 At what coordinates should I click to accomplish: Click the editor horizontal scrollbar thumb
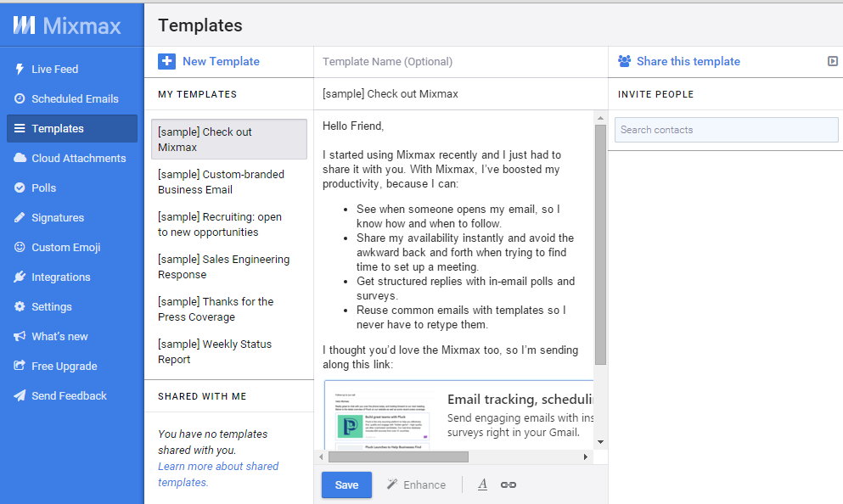tap(398, 456)
